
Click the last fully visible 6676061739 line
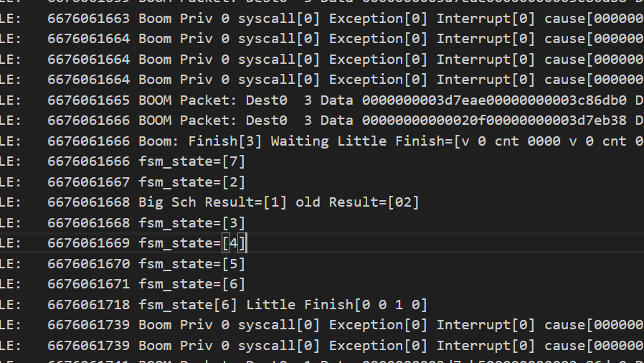pyautogui.click(x=322, y=345)
